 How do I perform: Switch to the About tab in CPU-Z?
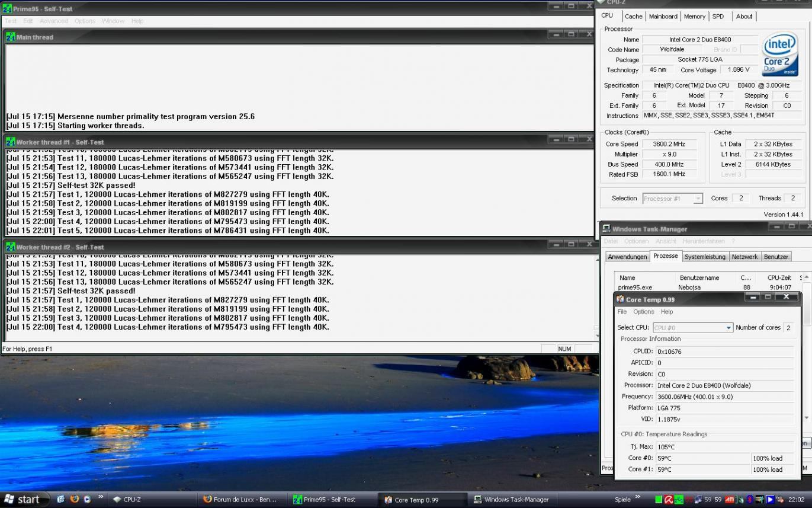tap(744, 17)
